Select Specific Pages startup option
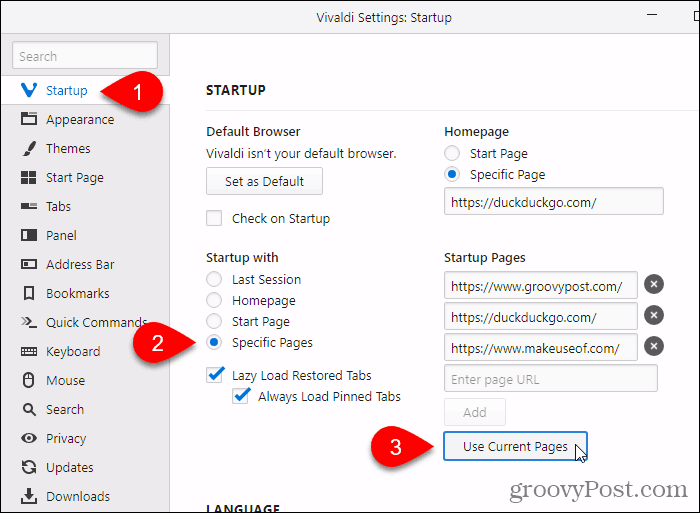 click(214, 342)
